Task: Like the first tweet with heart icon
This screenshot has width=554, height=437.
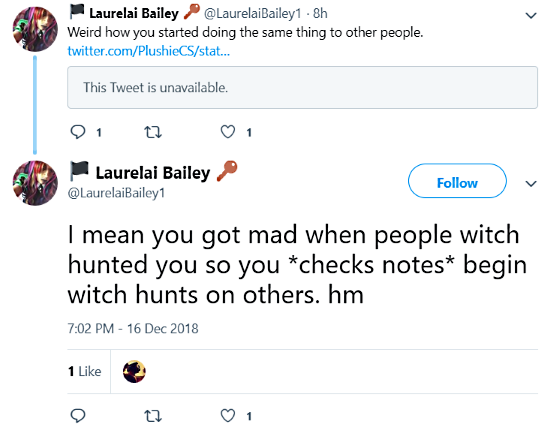Action: pos(228,132)
